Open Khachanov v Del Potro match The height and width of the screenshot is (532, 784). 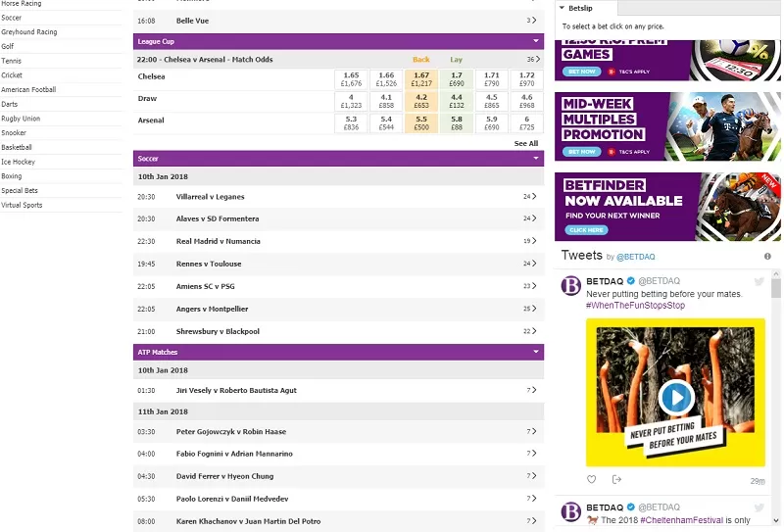pyautogui.click(x=248, y=521)
